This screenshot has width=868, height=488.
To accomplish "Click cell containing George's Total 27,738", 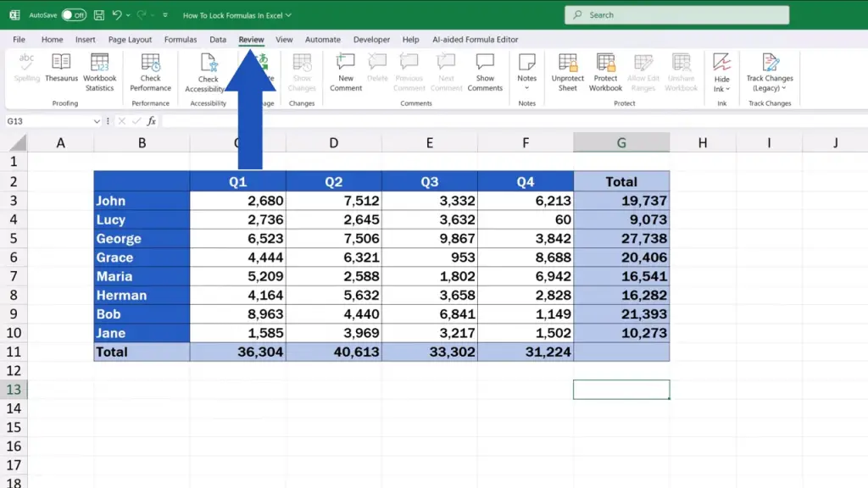I will (x=621, y=239).
